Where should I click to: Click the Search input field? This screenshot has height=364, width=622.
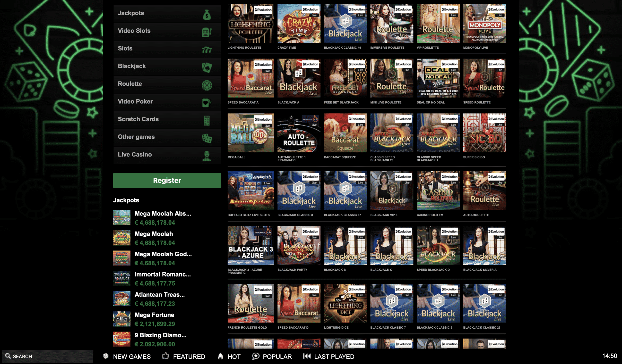(48, 356)
